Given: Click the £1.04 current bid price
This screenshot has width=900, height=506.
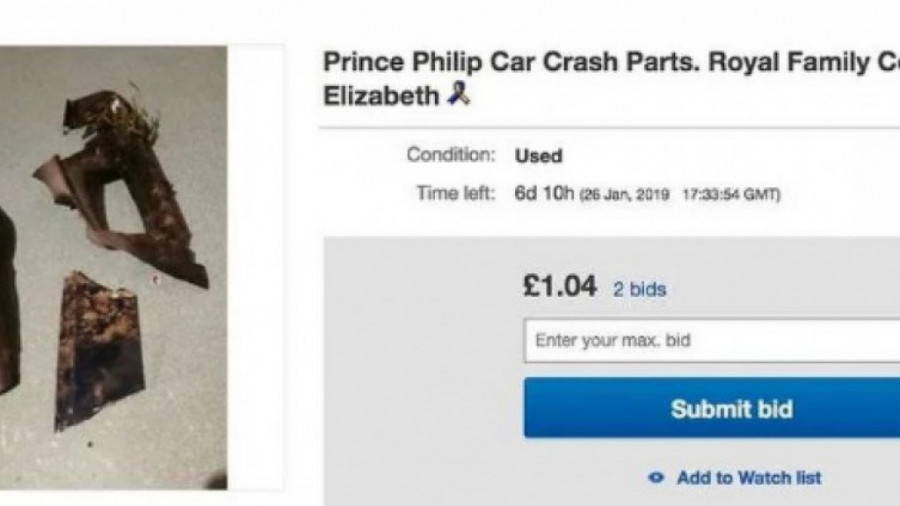Looking at the screenshot, I should pos(560,288).
